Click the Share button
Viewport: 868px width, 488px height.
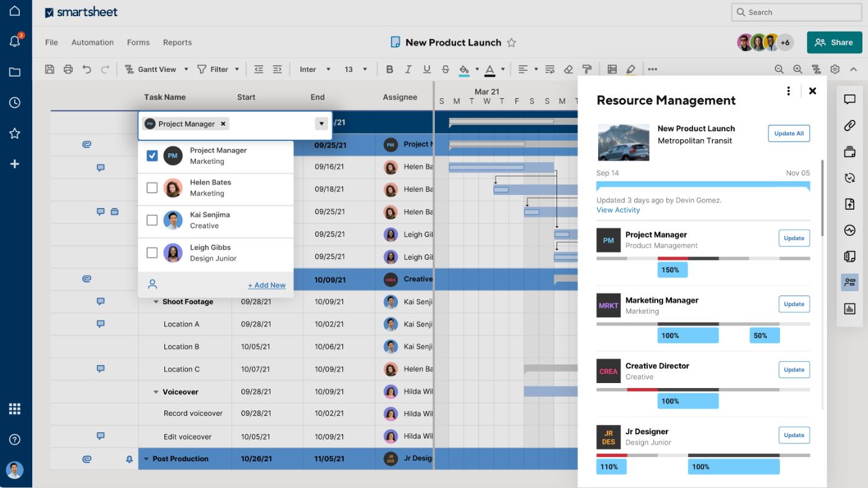click(834, 42)
